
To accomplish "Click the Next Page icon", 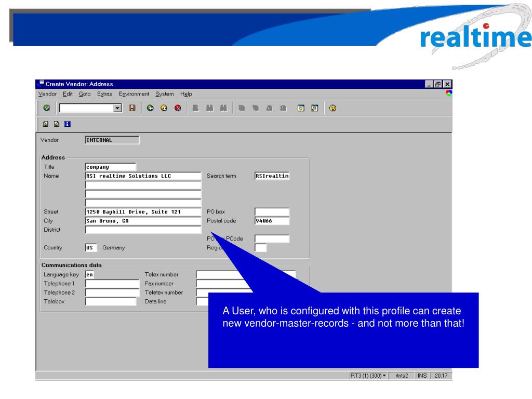I will (x=270, y=108).
